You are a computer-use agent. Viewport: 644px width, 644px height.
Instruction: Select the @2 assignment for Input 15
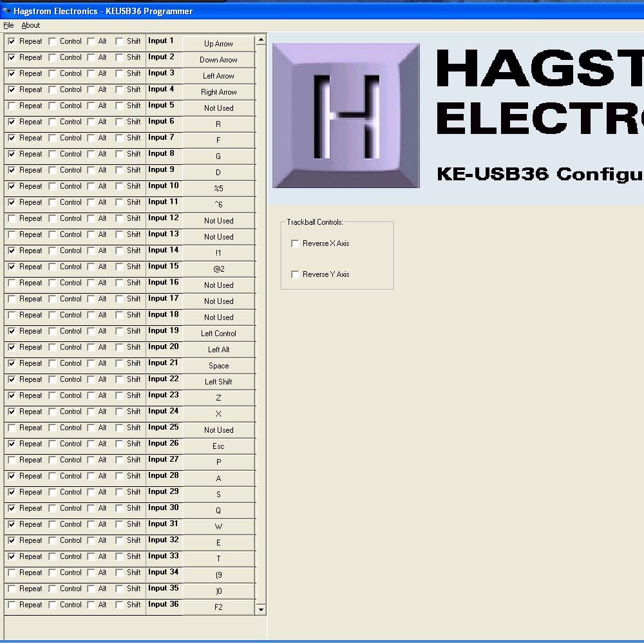[x=218, y=269]
